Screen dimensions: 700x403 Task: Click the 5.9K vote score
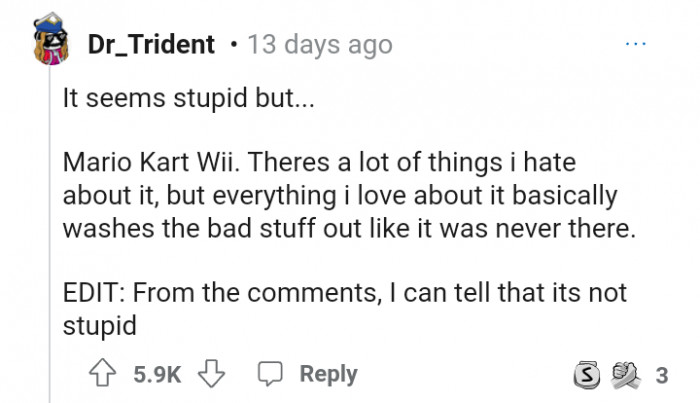point(157,374)
